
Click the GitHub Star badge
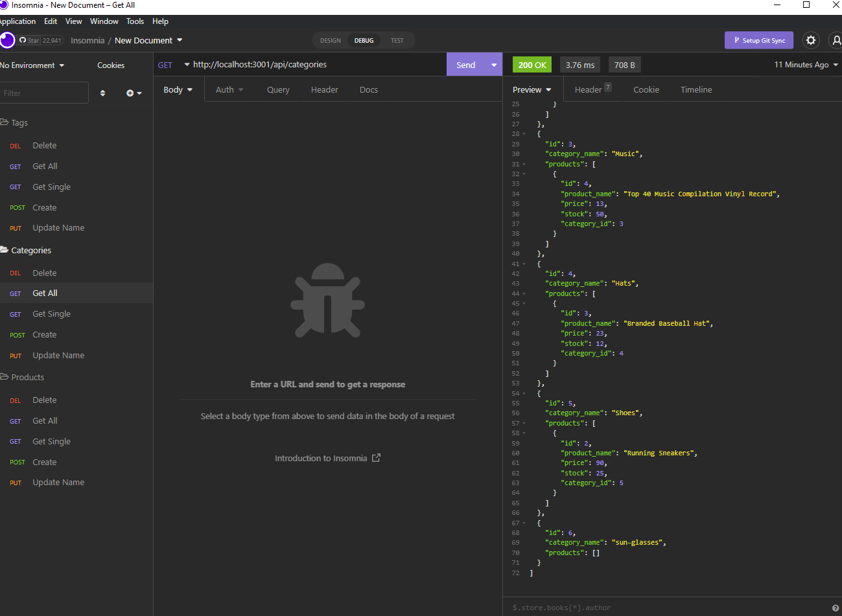coord(40,40)
